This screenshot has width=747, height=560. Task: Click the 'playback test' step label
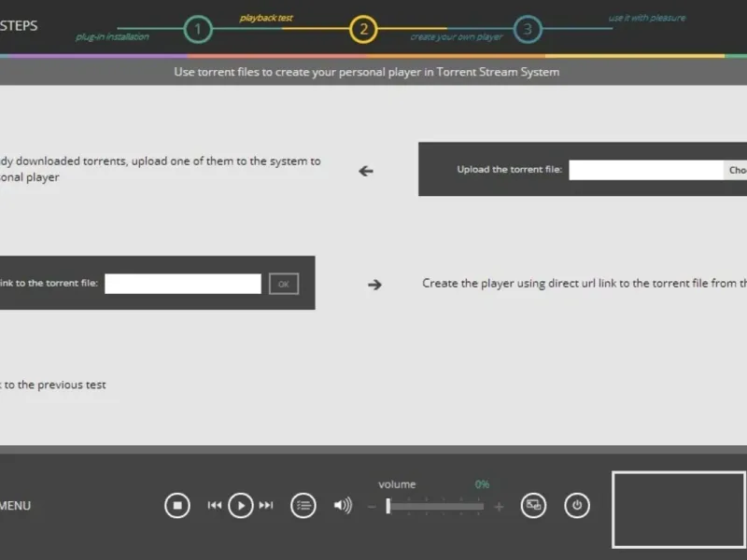[x=266, y=18]
